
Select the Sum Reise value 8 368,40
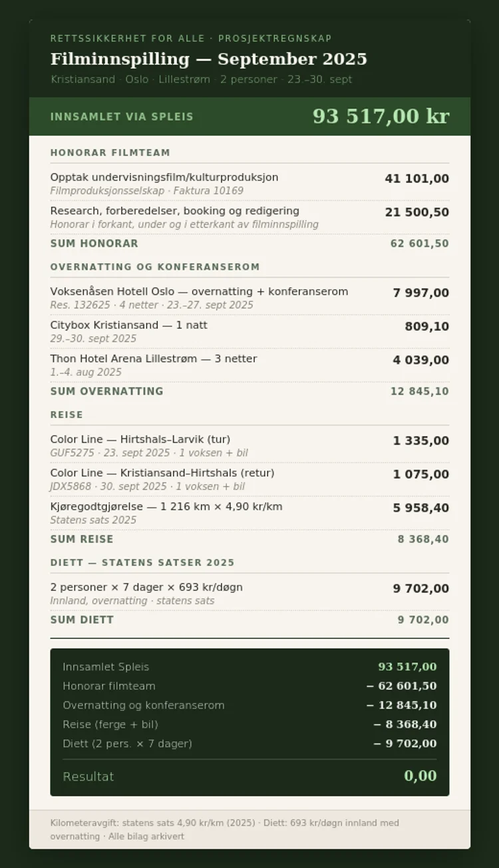click(423, 539)
